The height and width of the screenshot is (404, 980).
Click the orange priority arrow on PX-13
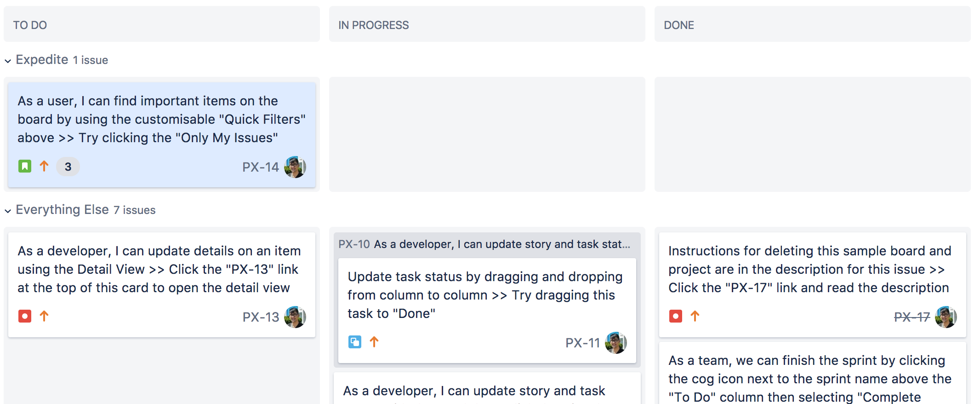pos(44,316)
